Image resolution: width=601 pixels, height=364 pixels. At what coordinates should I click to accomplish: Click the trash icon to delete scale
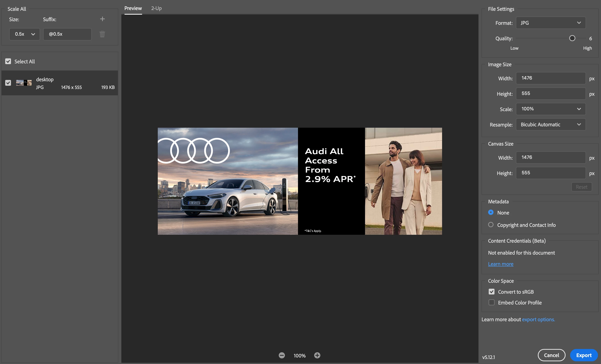pyautogui.click(x=102, y=34)
